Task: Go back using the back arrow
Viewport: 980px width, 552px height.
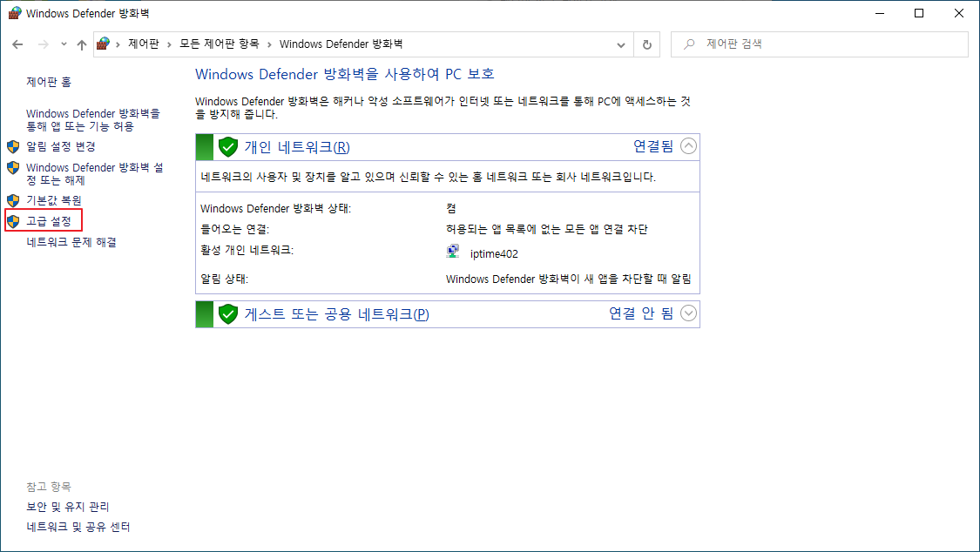Action: click(x=17, y=44)
